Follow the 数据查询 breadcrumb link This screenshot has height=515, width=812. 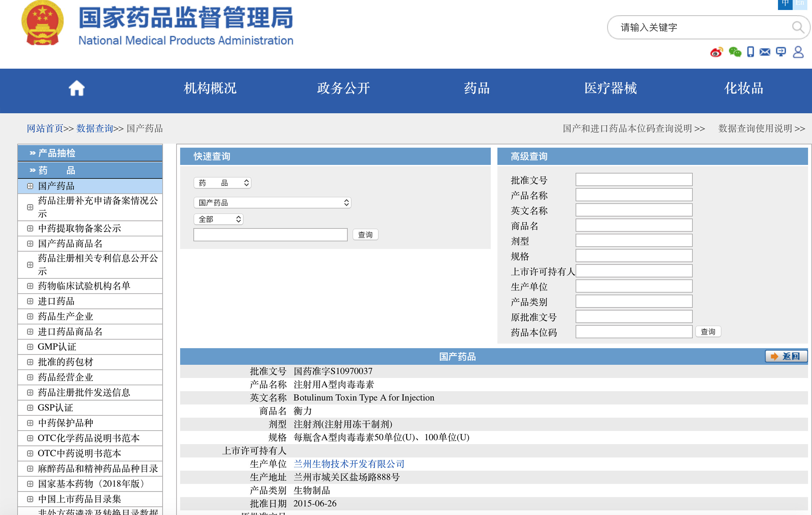click(x=94, y=128)
